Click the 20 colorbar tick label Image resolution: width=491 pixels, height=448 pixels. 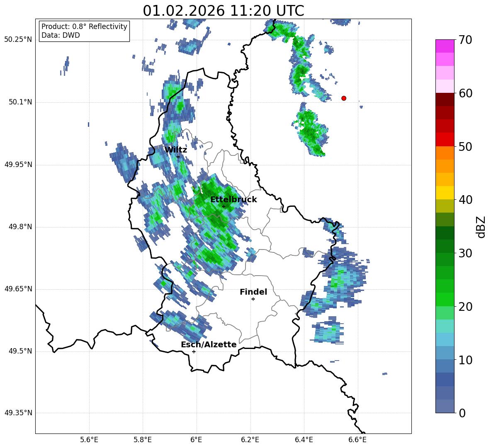click(x=465, y=307)
